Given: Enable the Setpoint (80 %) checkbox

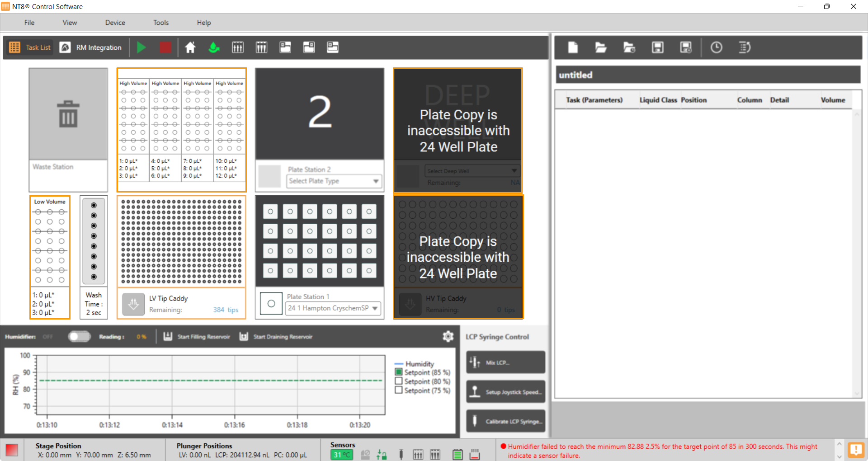Looking at the screenshot, I should [x=399, y=381].
